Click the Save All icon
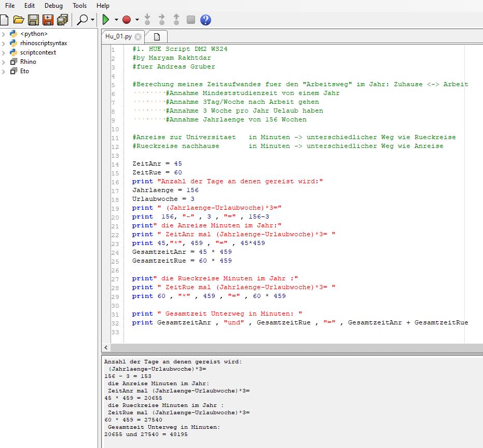Viewport: 483px width, 448px height. [x=62, y=20]
